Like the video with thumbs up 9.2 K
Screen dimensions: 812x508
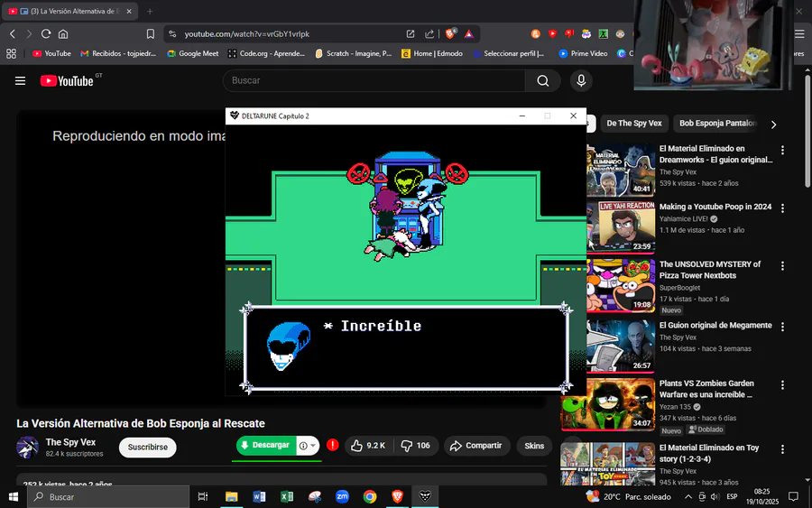pyautogui.click(x=368, y=446)
